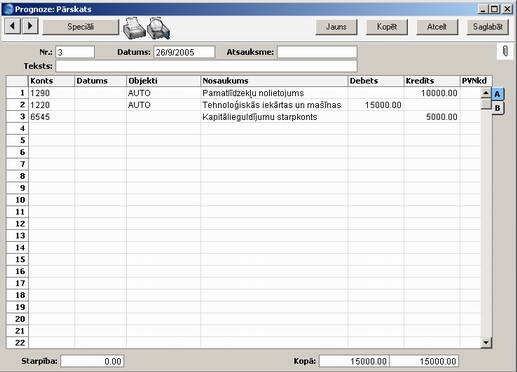The height and width of the screenshot is (372, 517).
Task: Click the Datums field showing 26/9/2005
Action: tap(184, 52)
